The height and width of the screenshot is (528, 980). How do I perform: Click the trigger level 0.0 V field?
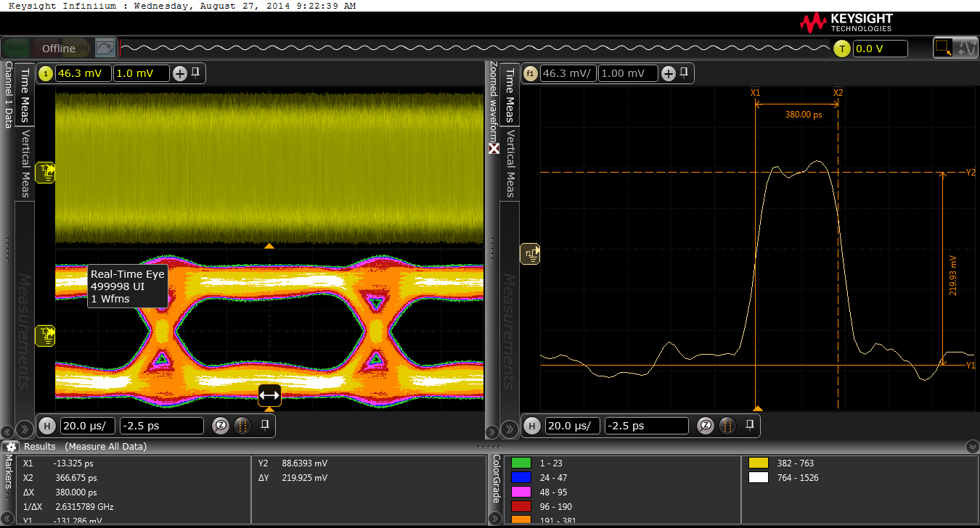pyautogui.click(x=880, y=49)
